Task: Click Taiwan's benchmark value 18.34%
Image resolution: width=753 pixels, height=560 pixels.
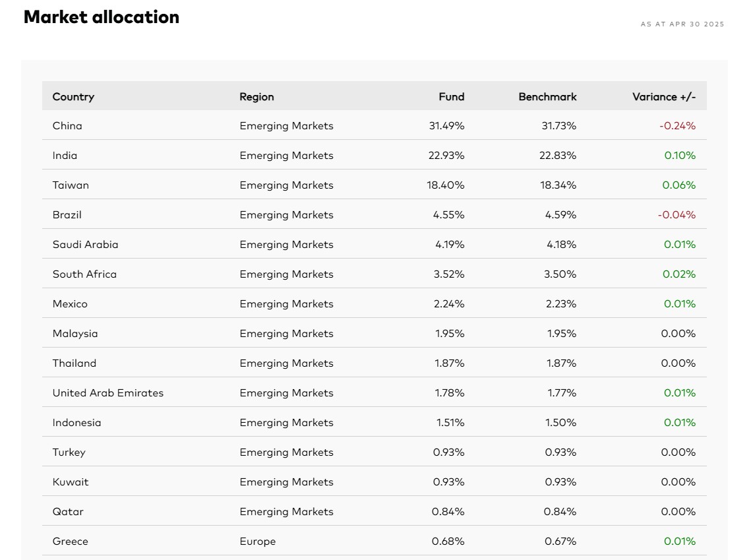Action: 558,185
